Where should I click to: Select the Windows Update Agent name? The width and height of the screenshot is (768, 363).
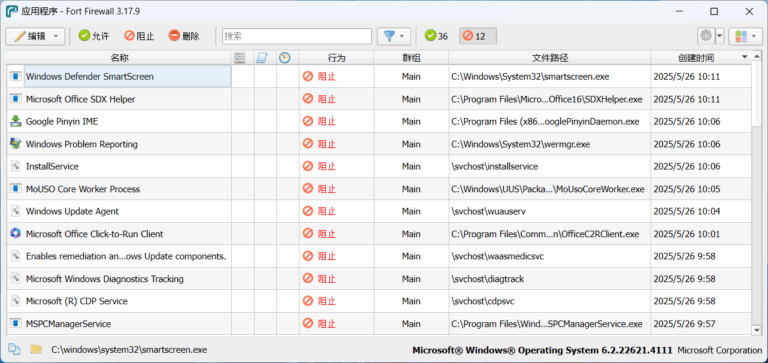tap(72, 211)
